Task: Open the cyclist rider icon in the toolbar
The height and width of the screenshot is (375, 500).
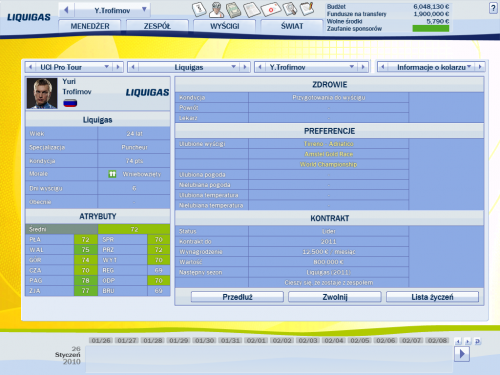Action: tap(216, 10)
